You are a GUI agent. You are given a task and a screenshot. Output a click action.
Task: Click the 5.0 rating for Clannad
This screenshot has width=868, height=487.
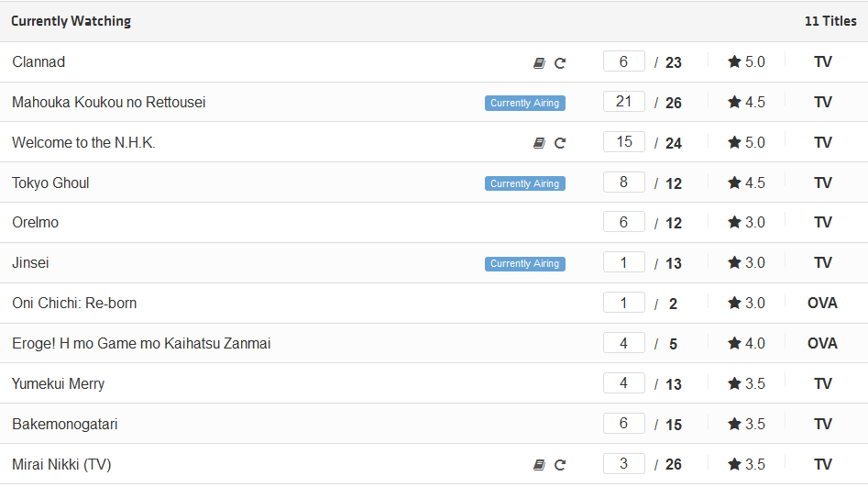tap(754, 61)
